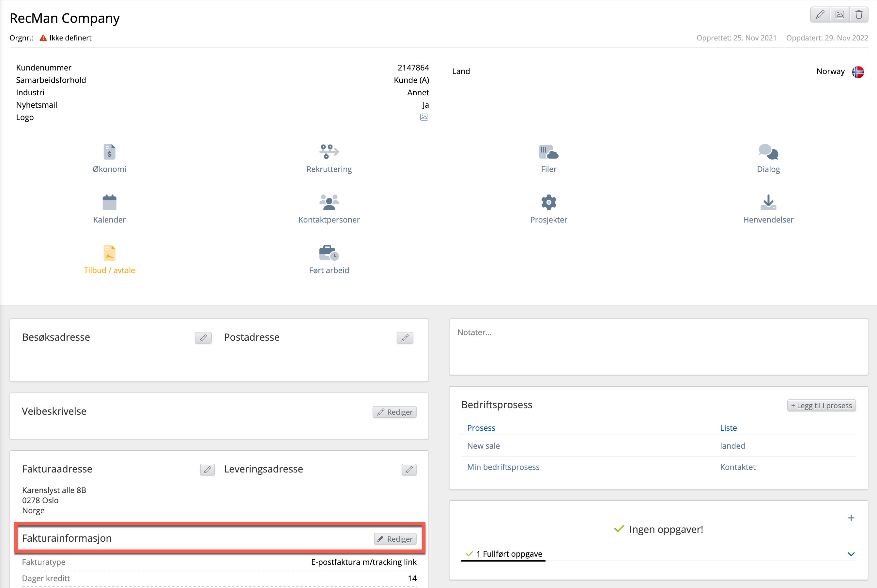Click the pencil edit icon at top right

point(820,15)
